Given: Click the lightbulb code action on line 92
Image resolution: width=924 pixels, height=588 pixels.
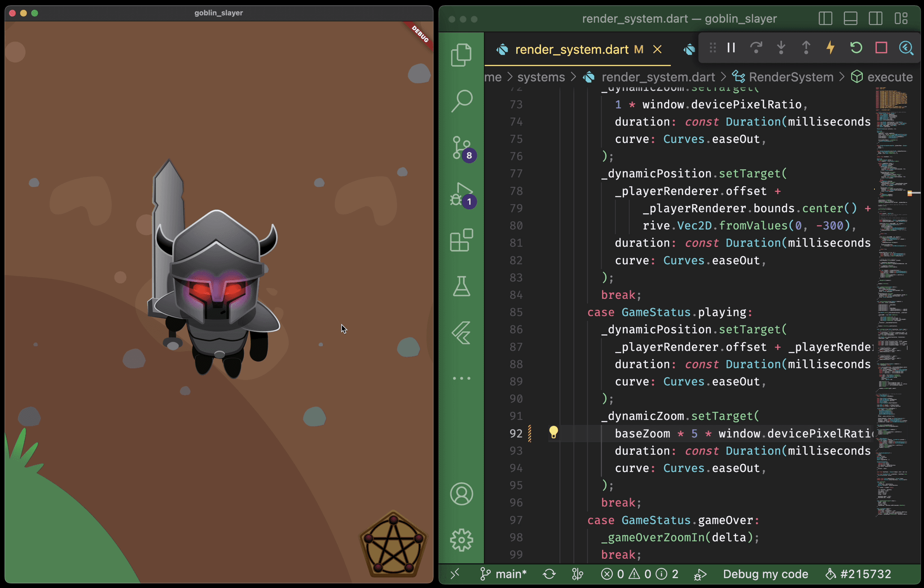Looking at the screenshot, I should (554, 433).
